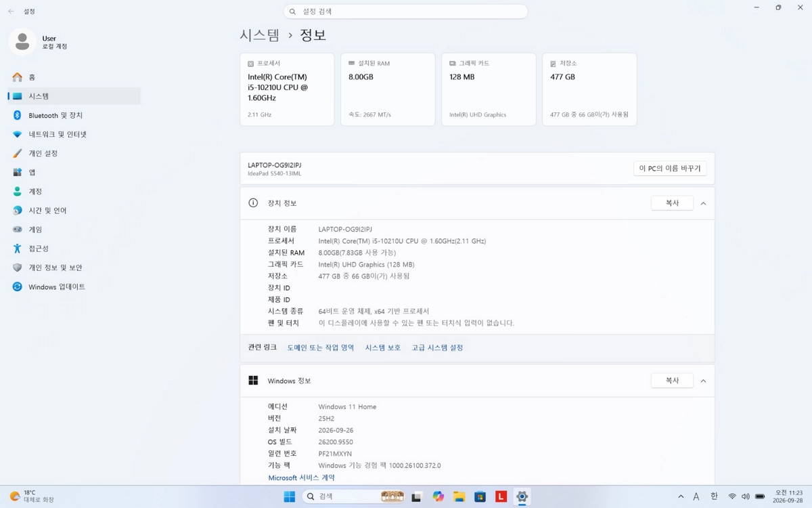Click the taskbar 검색 search box
Screen dimensions: 812x508
pyautogui.click(x=353, y=496)
